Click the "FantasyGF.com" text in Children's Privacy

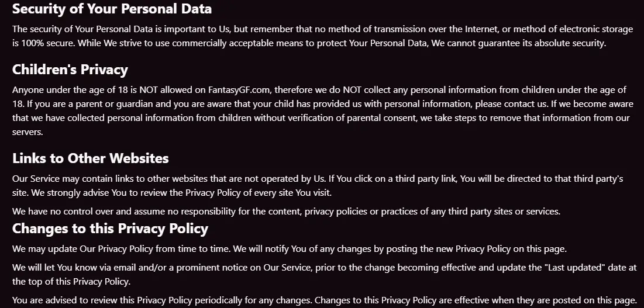[x=239, y=90]
